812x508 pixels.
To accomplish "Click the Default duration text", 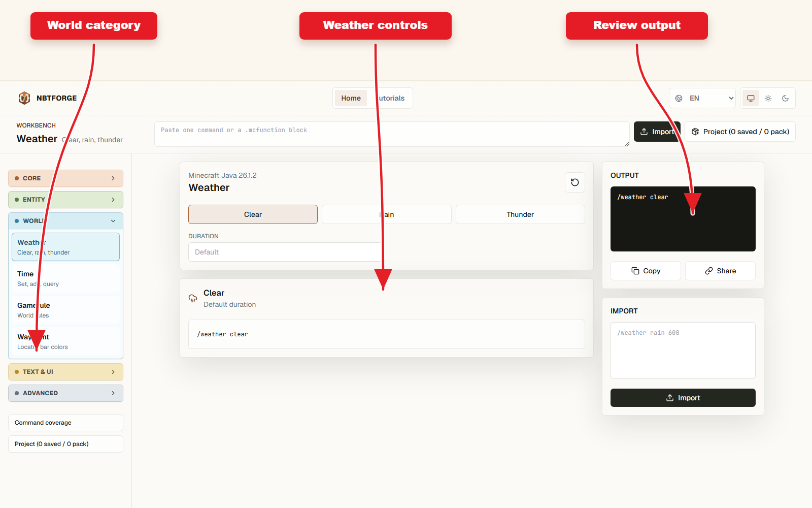I will click(230, 304).
